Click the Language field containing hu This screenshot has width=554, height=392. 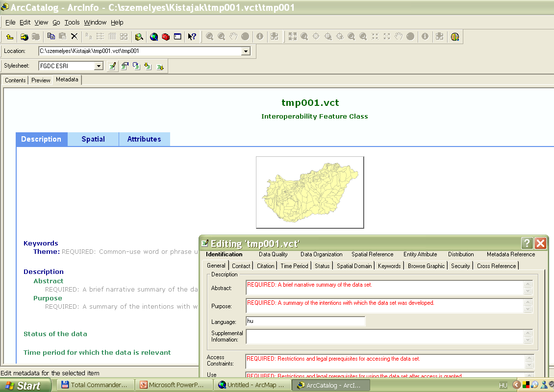click(x=305, y=321)
